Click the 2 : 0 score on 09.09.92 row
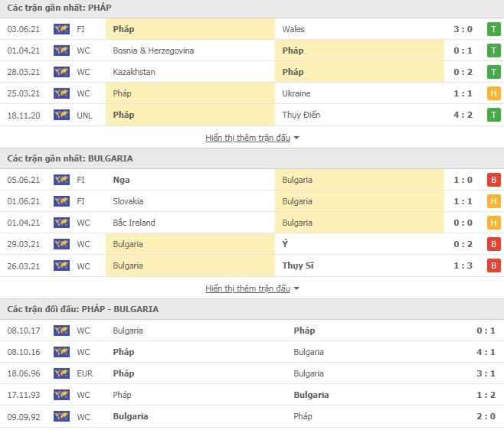The image size is (504, 430). point(486,416)
